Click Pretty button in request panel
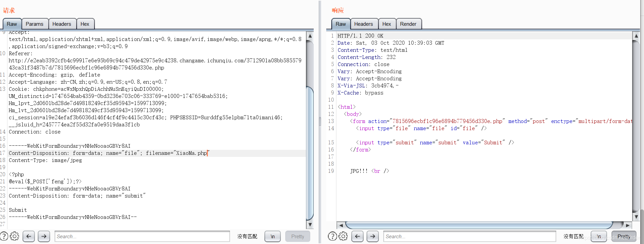Image resolution: width=644 pixels, height=244 pixels. [298, 236]
